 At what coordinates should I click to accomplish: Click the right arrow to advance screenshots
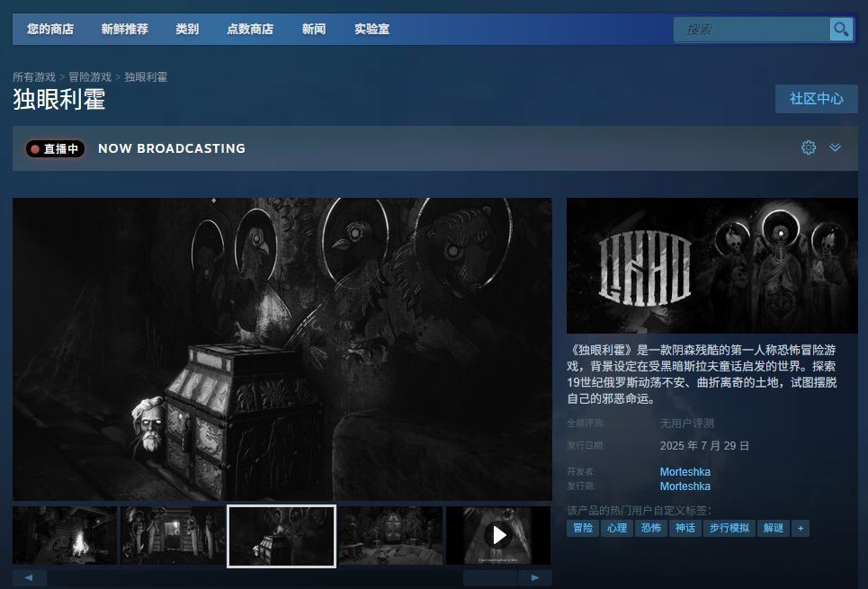[x=534, y=577]
